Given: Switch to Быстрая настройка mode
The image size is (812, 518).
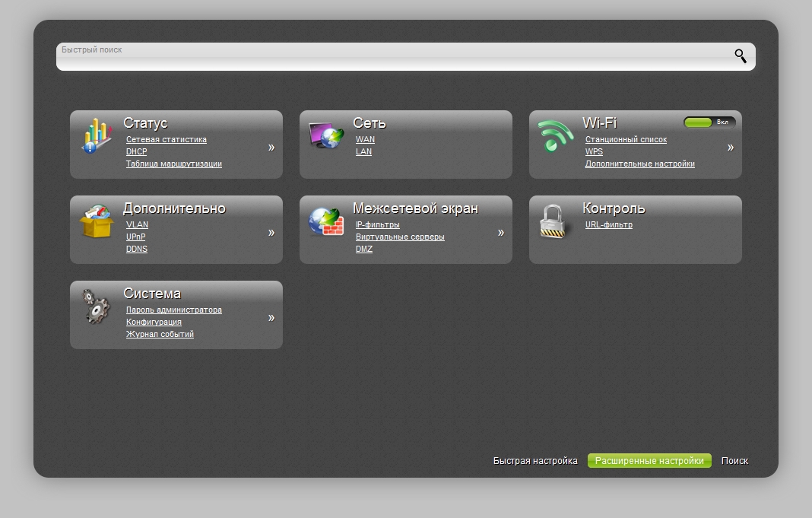Looking at the screenshot, I should (535, 461).
